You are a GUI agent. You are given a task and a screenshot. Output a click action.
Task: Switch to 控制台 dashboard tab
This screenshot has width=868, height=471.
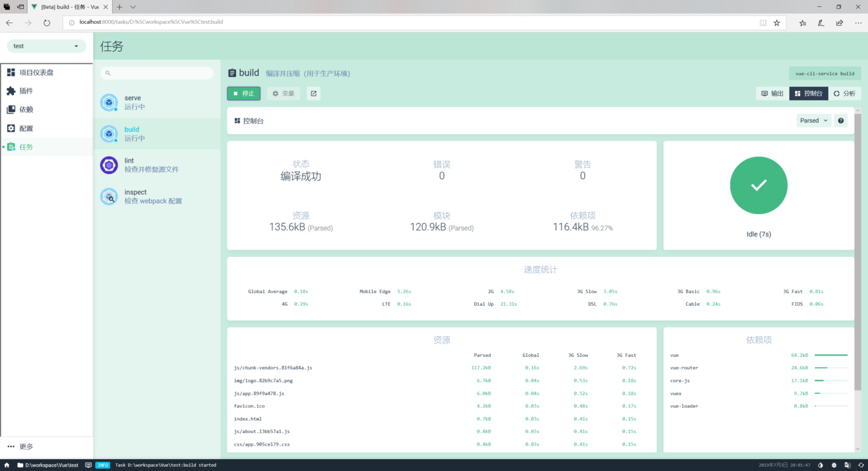coord(808,93)
